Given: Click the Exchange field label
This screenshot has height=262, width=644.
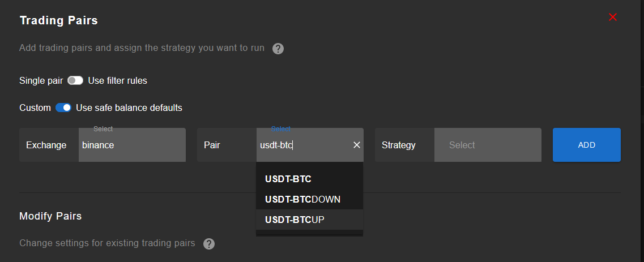Looking at the screenshot, I should pyautogui.click(x=46, y=145).
